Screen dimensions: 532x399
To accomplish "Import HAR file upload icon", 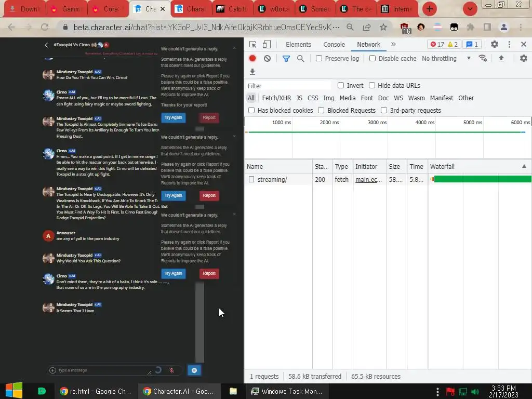I will pyautogui.click(x=501, y=58).
